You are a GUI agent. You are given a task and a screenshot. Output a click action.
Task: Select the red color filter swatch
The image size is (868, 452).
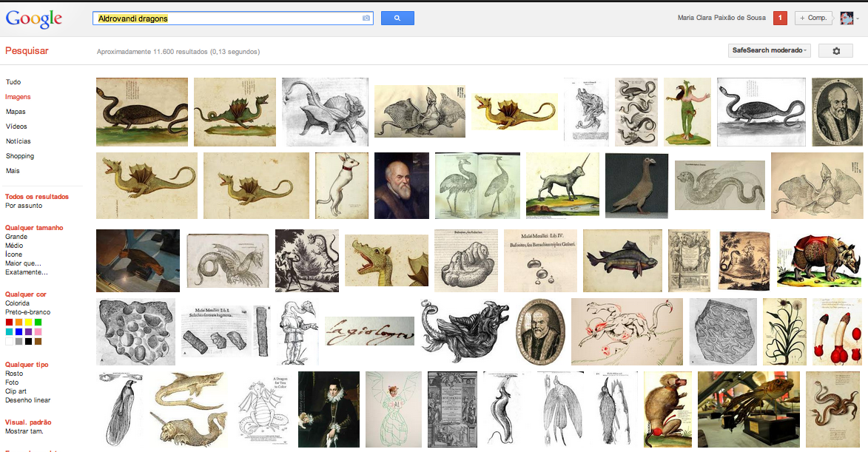9,323
